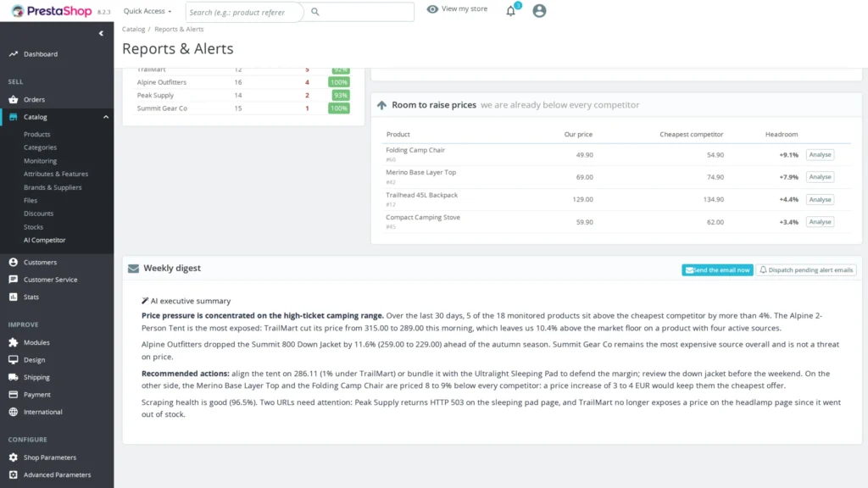Click the Customers person icon
This screenshot has width=868, height=488.
pyautogui.click(x=14, y=263)
